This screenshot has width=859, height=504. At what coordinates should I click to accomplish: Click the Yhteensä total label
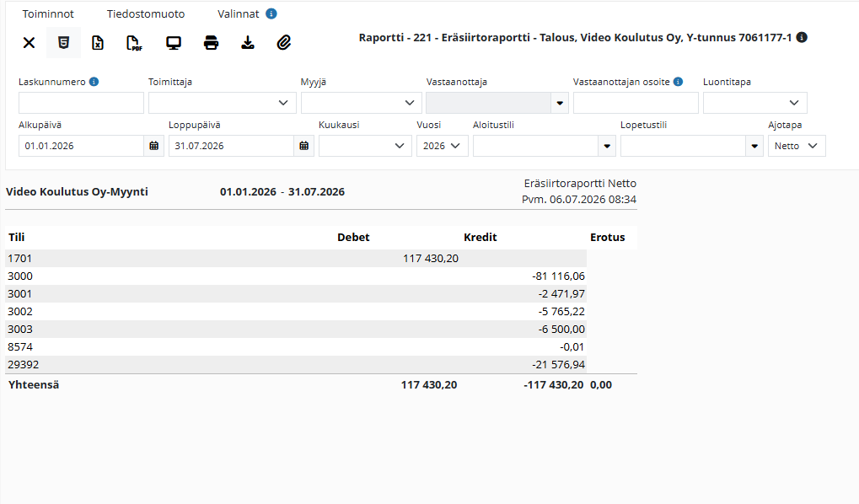click(x=34, y=384)
